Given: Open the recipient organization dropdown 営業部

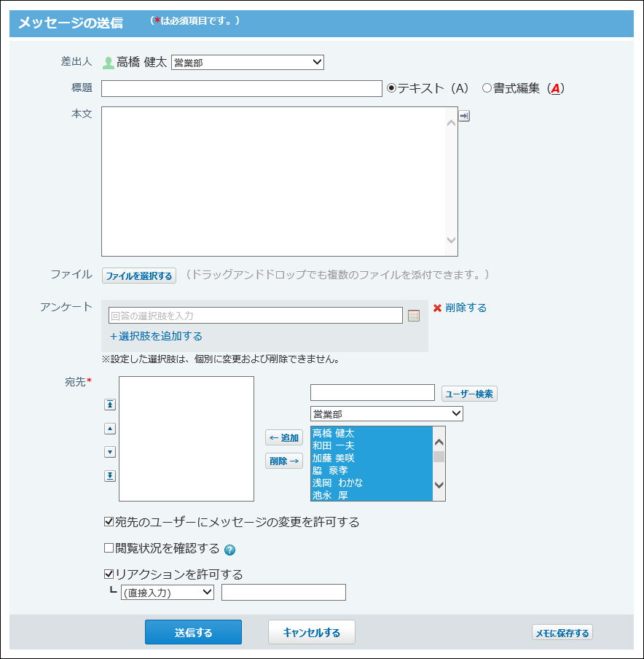Looking at the screenshot, I should pyautogui.click(x=387, y=413).
